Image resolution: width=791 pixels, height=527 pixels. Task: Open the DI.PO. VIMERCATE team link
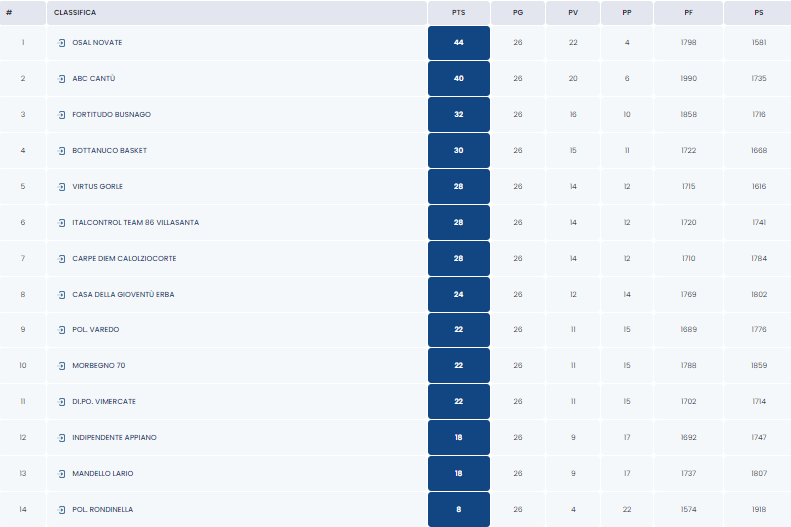point(104,401)
